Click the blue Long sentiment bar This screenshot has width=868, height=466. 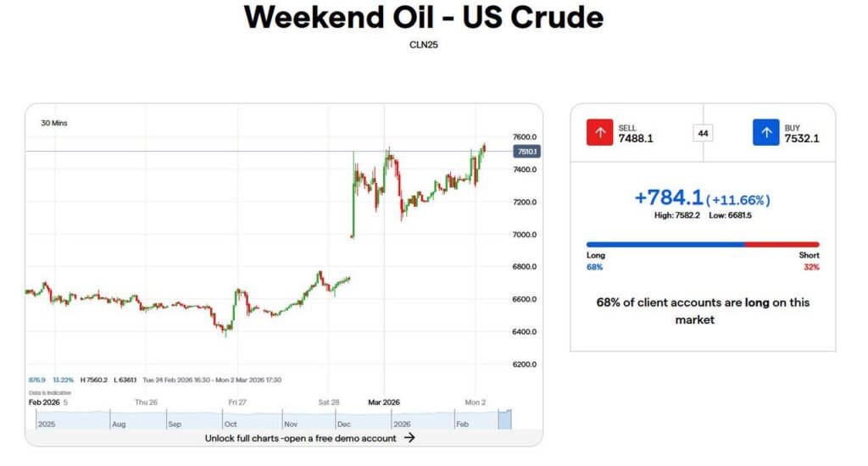click(x=665, y=244)
